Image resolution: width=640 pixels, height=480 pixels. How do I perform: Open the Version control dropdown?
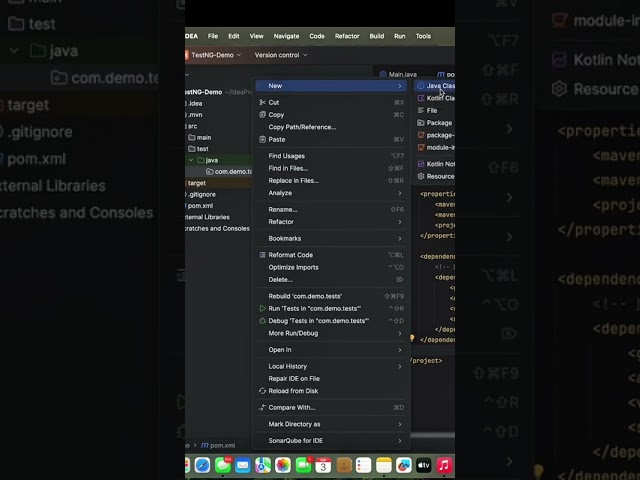click(281, 55)
